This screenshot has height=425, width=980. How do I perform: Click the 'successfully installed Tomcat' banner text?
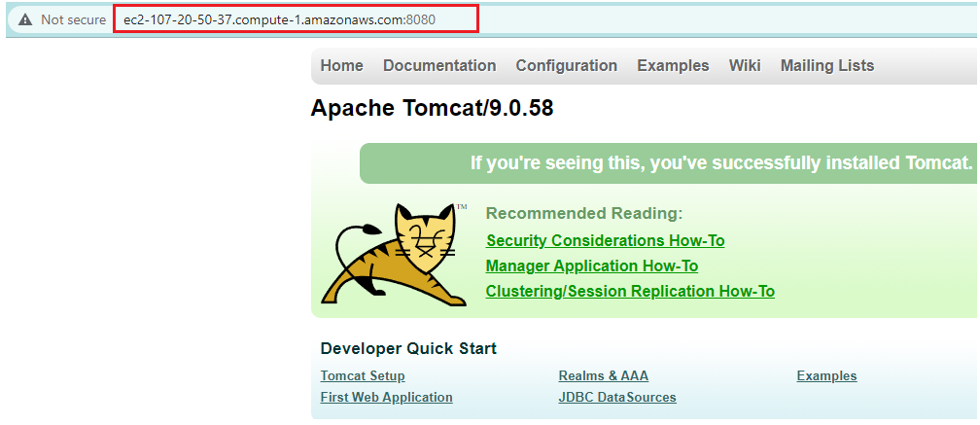tap(721, 163)
